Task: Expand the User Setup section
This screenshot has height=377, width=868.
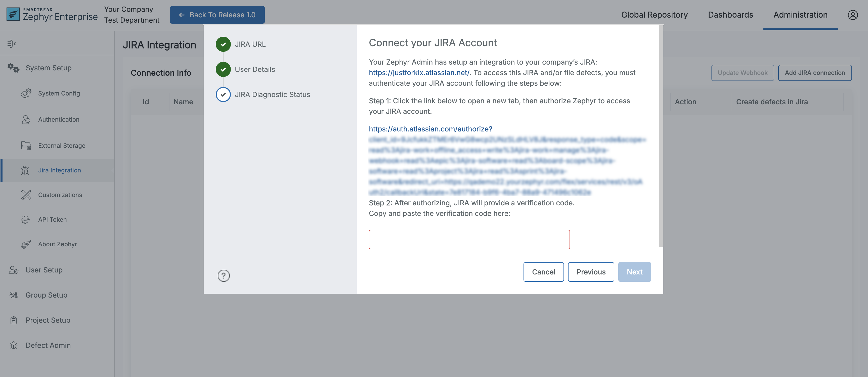Action: pyautogui.click(x=44, y=270)
